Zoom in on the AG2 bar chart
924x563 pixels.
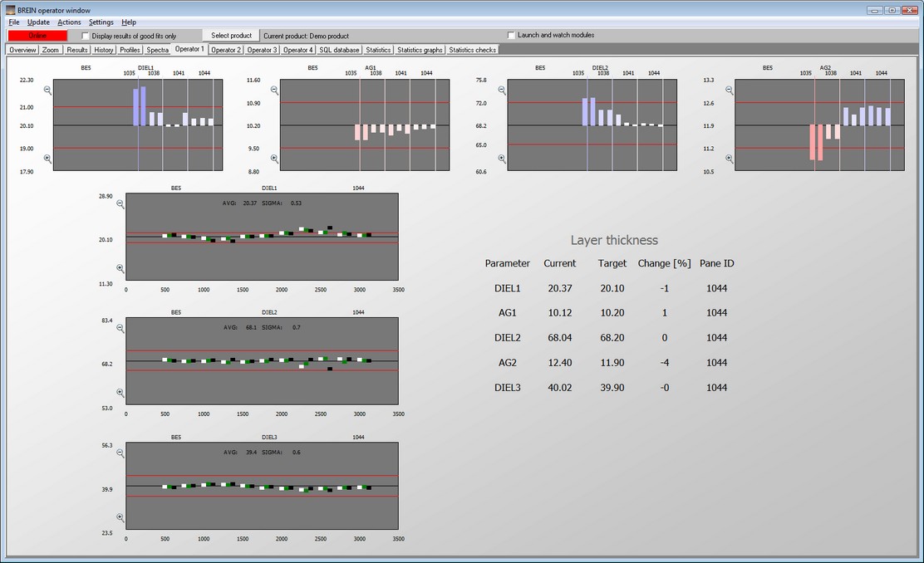729,158
